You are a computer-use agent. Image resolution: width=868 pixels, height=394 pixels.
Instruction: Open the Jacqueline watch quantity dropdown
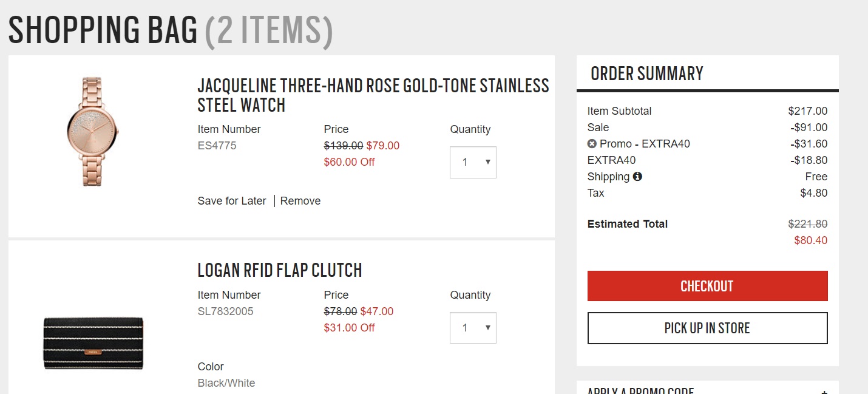point(473,162)
